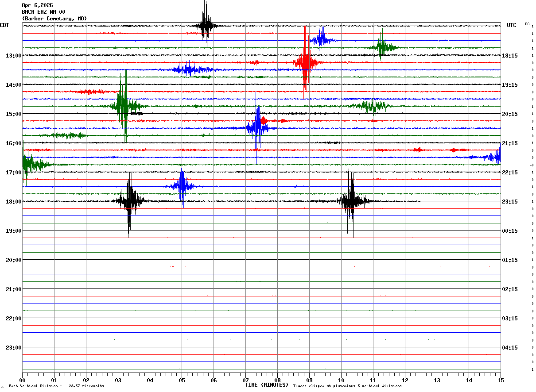Click the 15 minute tick on the time axis
The height and width of the screenshot is (392, 536).
pos(500,380)
